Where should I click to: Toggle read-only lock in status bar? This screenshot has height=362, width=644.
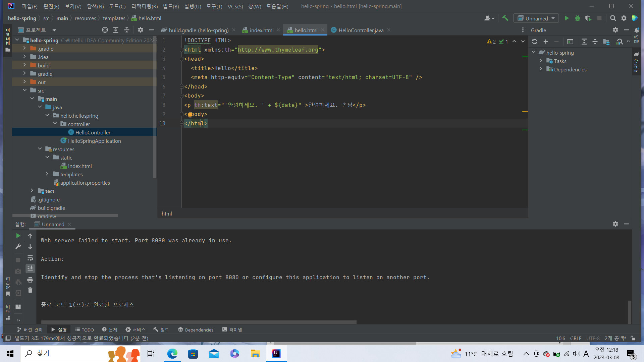point(633,338)
